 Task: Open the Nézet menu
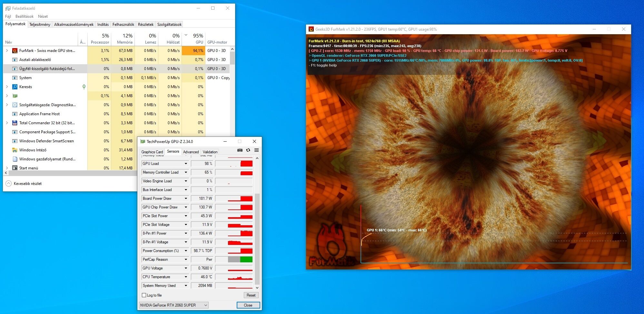point(43,16)
